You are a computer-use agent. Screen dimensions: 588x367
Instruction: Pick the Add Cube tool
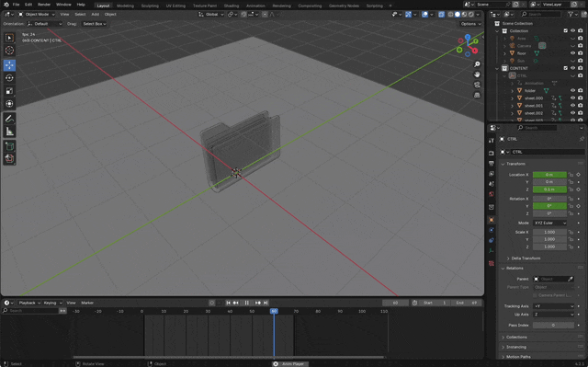tap(9, 146)
